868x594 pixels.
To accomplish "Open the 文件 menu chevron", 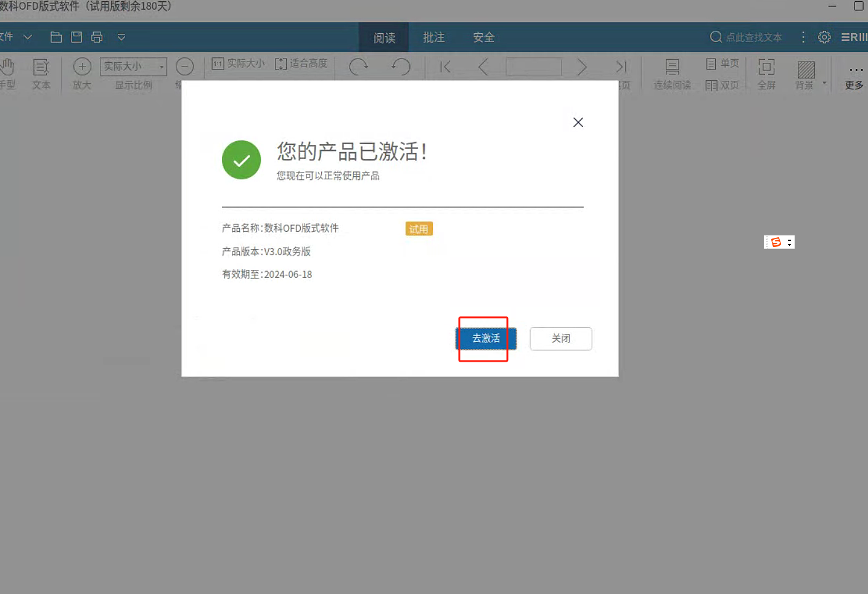I will (27, 37).
